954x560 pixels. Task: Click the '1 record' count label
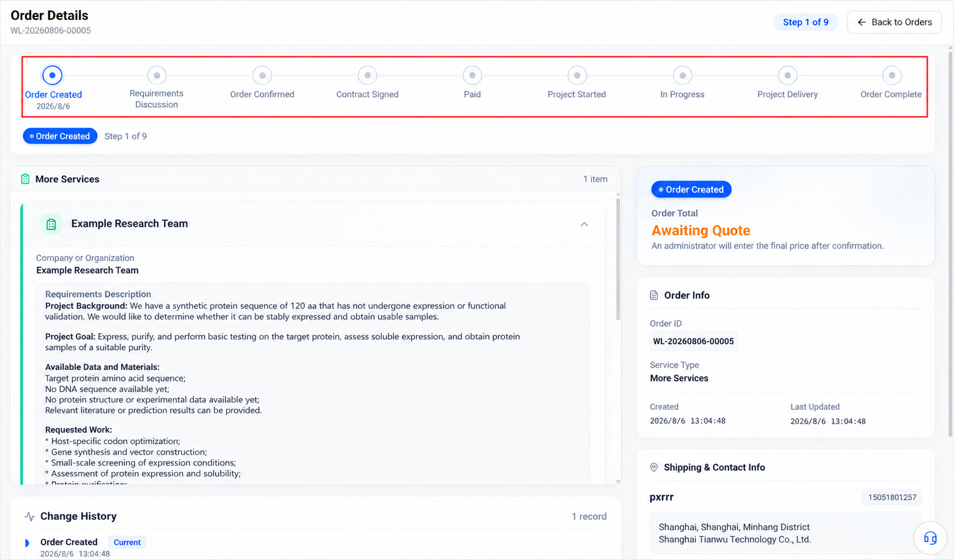click(x=589, y=516)
